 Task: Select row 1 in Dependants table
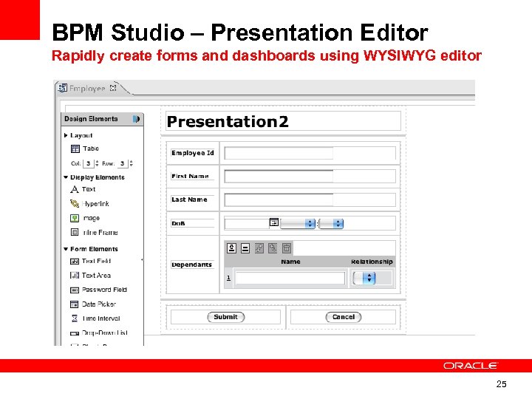(228, 278)
